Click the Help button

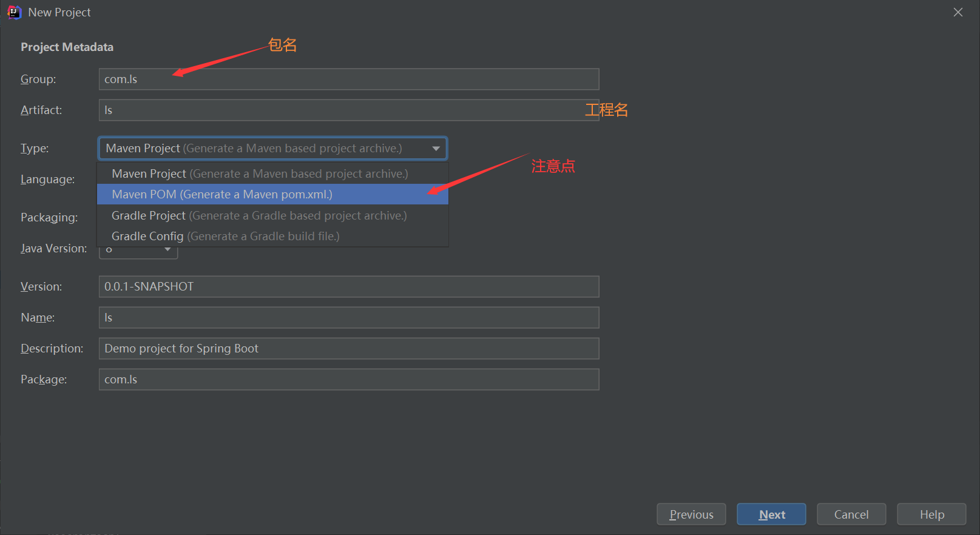coord(931,514)
